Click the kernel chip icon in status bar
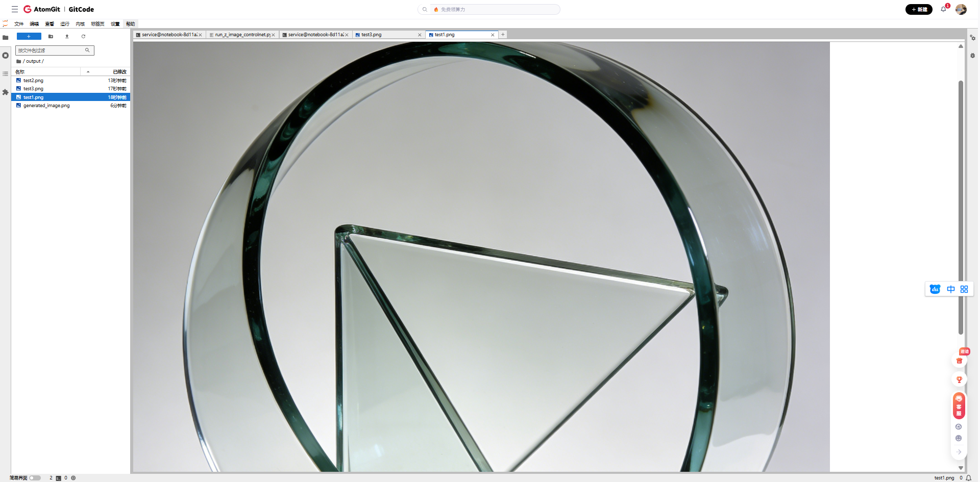 point(73,478)
